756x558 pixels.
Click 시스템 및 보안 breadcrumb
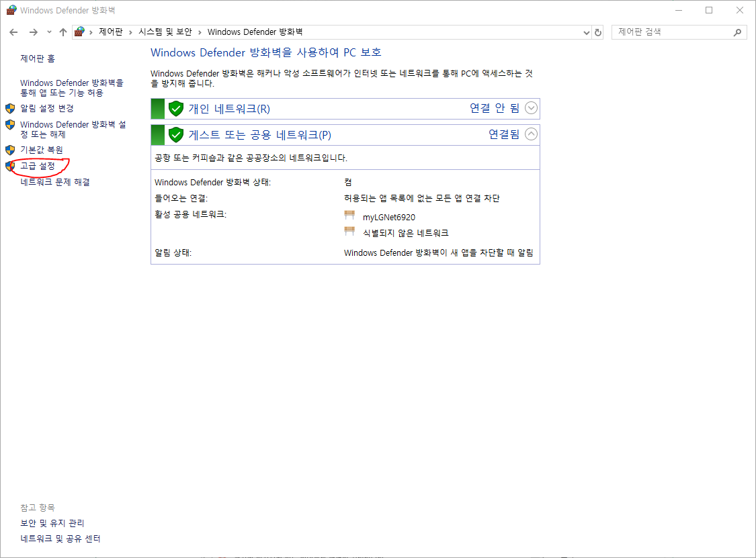[165, 32]
